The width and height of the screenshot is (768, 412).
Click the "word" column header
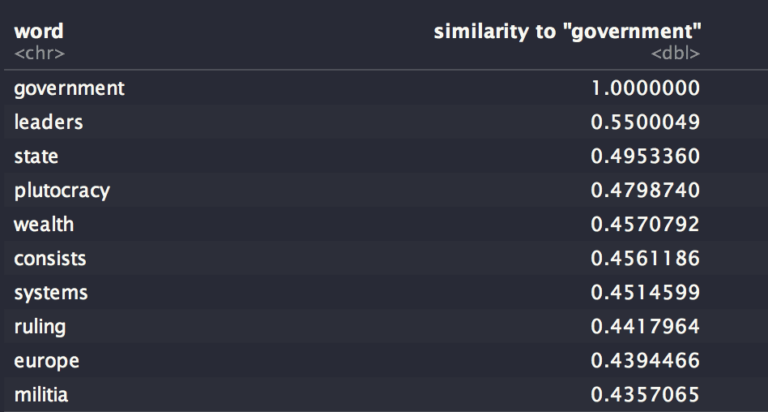38,32
